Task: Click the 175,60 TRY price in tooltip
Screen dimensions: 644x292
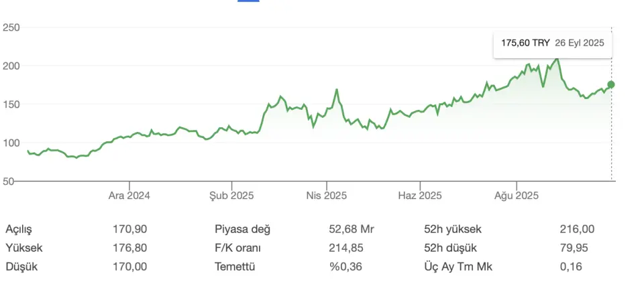Action: click(x=525, y=43)
